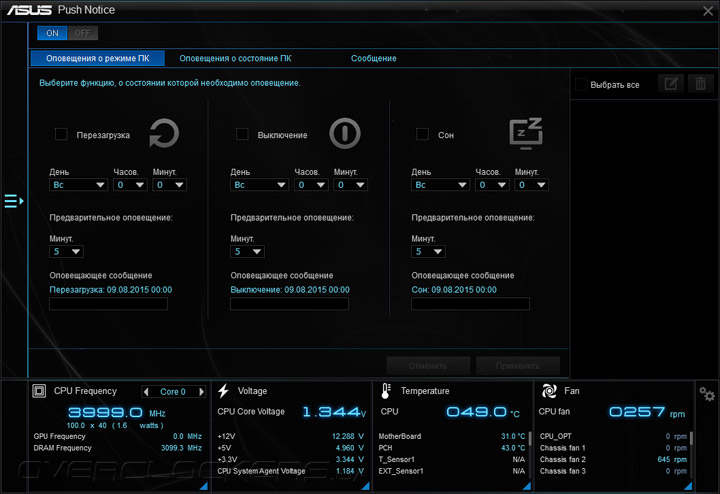Tick the Выбрать все checkbox
This screenshot has height=494, width=720.
click(581, 85)
